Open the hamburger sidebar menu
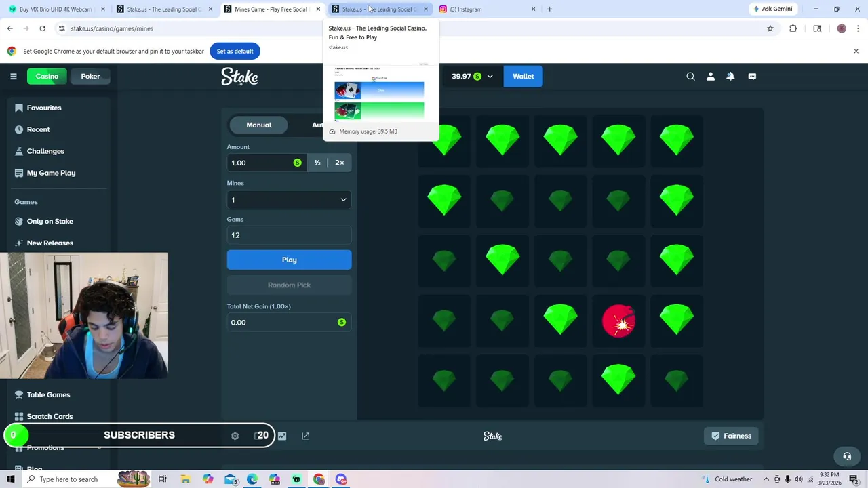Image resolution: width=868 pixels, height=488 pixels. tap(13, 76)
